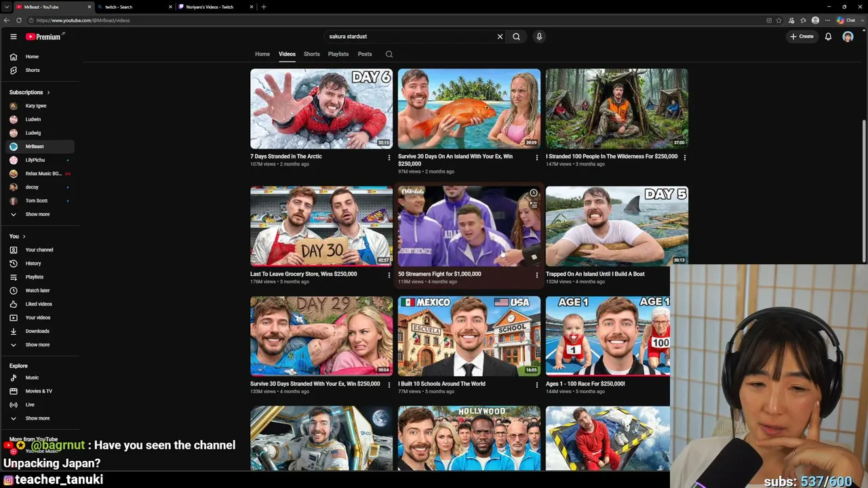Open LilyPichu subscription channel
868x488 pixels.
click(41, 160)
